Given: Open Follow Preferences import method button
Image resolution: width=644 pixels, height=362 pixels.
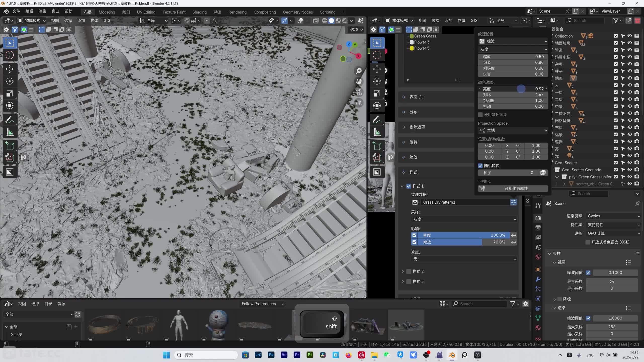Looking at the screenshot, I should [x=263, y=304].
